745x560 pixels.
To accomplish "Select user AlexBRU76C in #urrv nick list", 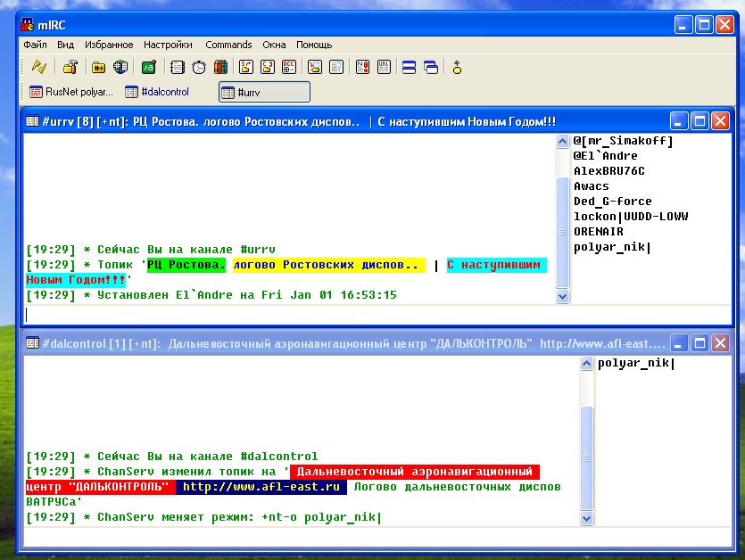I will [x=608, y=171].
